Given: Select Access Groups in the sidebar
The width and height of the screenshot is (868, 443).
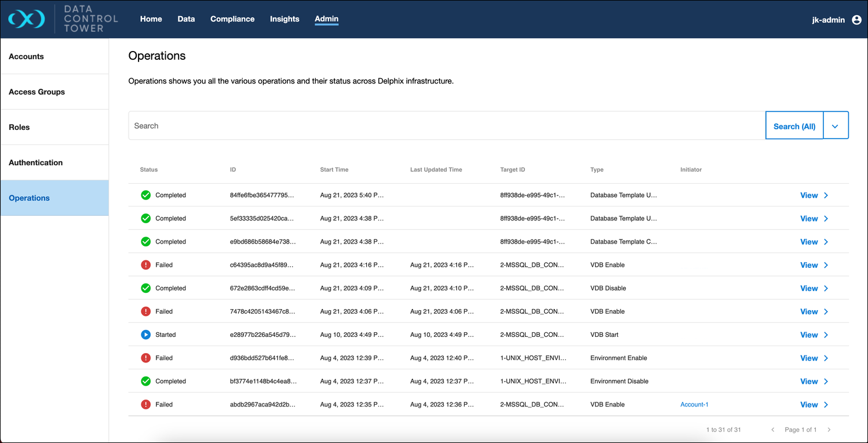Looking at the screenshot, I should click(x=37, y=92).
